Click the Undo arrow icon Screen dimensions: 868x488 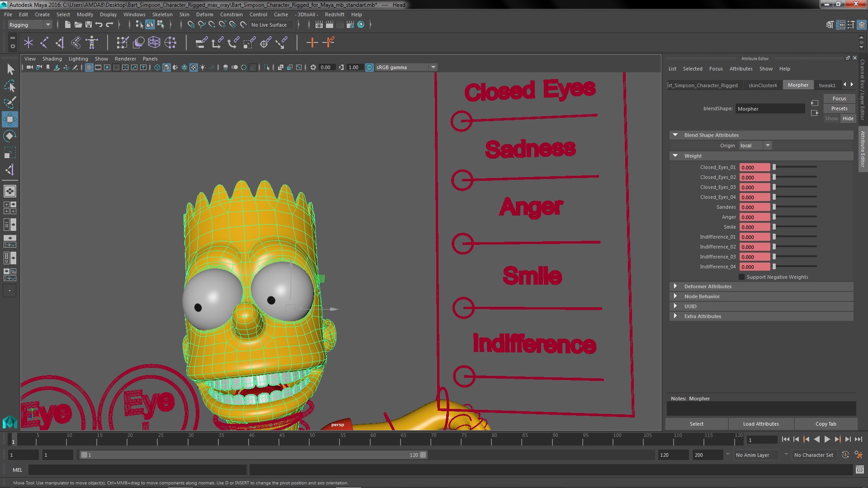[99, 25]
